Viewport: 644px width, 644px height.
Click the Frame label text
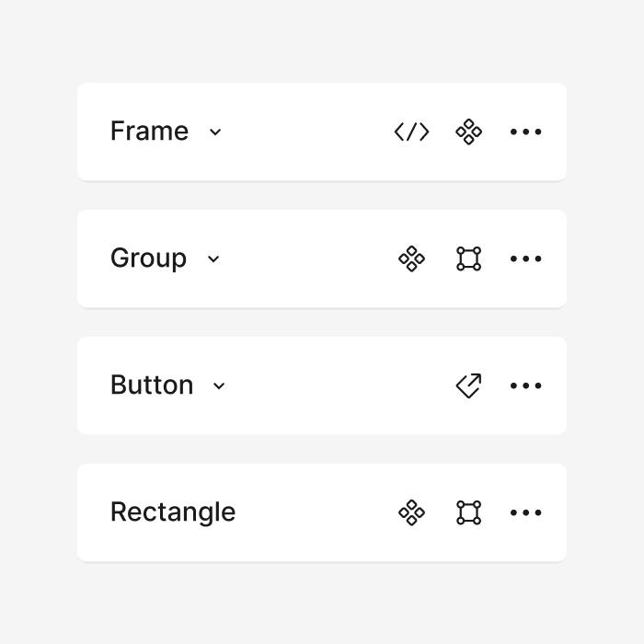(149, 131)
